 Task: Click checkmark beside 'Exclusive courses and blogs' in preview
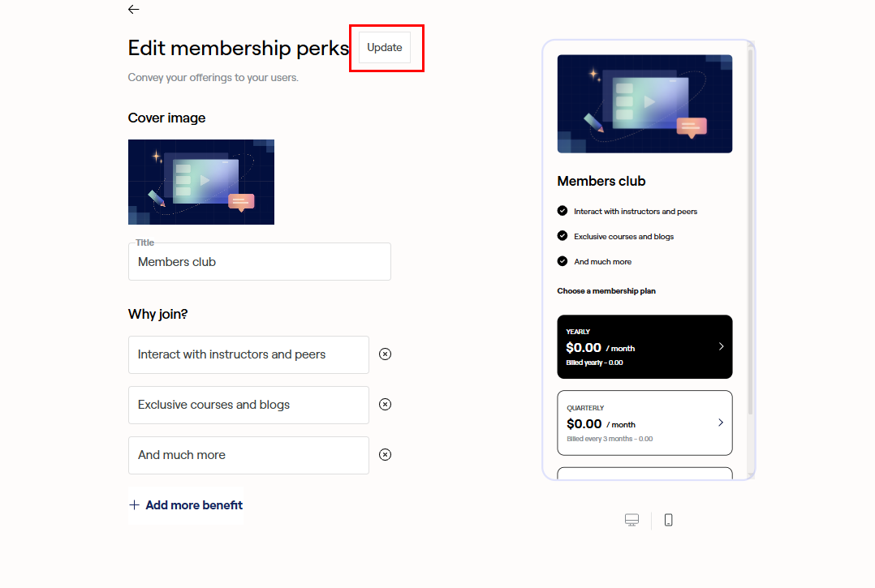(562, 236)
